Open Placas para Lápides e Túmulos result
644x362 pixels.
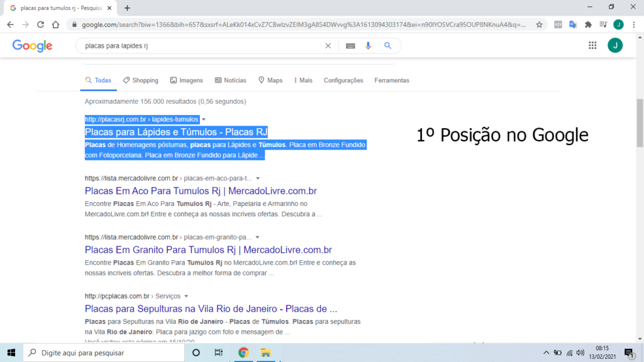[176, 132]
